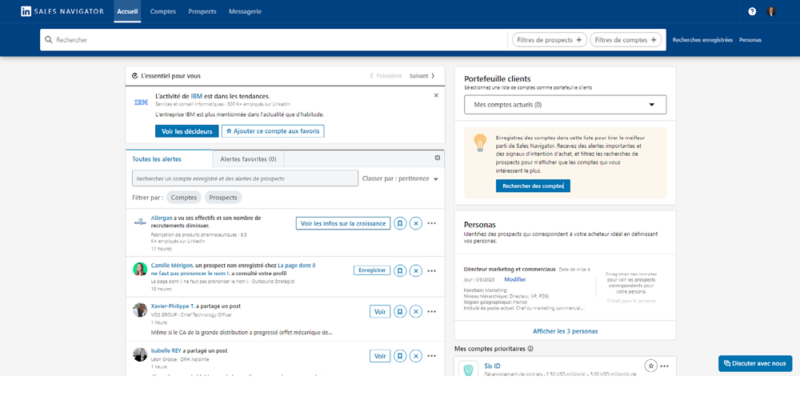Dismiss the Xavier-Philippe T. alert
Image resolution: width=800 pixels, height=400 pixels.
(x=416, y=312)
